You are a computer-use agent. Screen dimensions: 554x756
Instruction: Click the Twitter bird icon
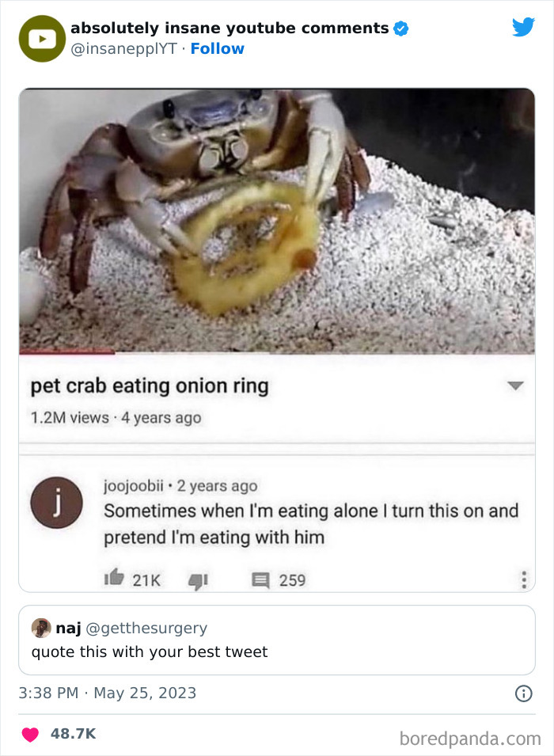pos(524,26)
